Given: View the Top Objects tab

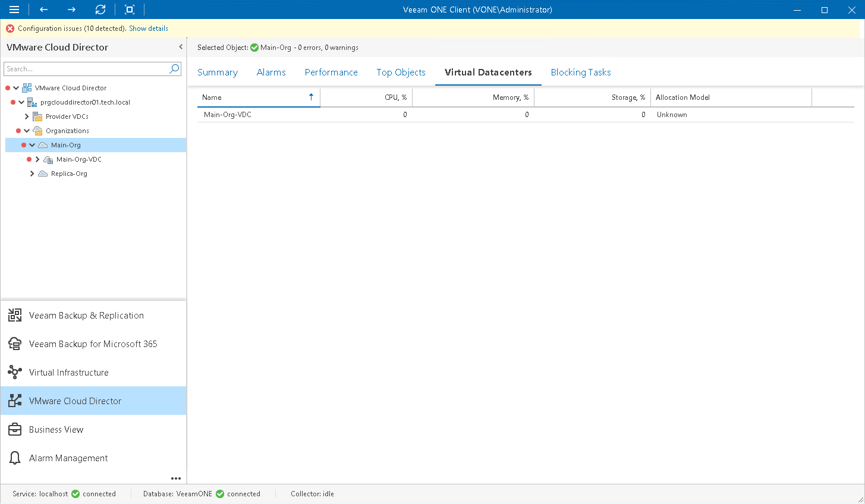Looking at the screenshot, I should click(x=401, y=73).
